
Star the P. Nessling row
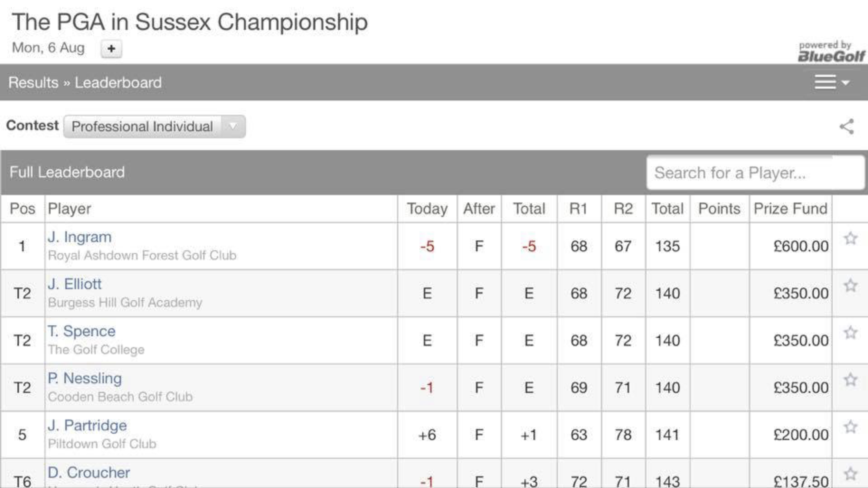850,380
